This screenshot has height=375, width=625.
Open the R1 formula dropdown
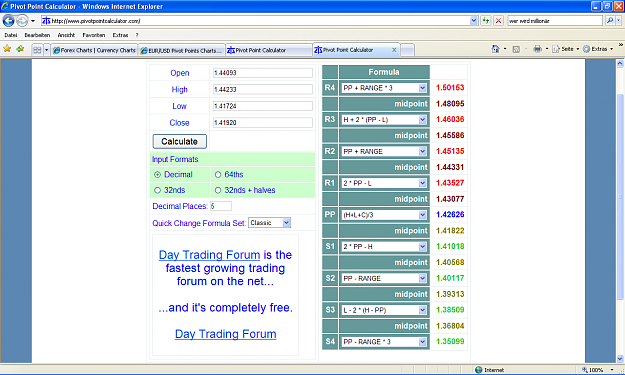tap(384, 183)
